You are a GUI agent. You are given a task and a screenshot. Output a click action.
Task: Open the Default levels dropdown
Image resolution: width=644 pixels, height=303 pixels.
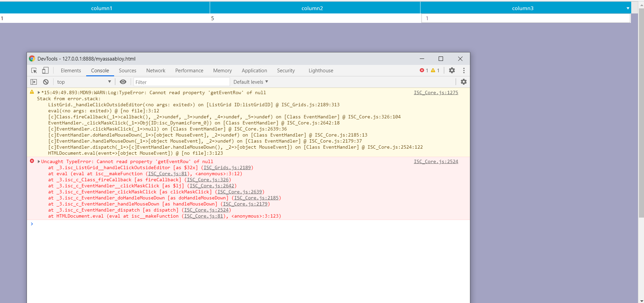250,82
